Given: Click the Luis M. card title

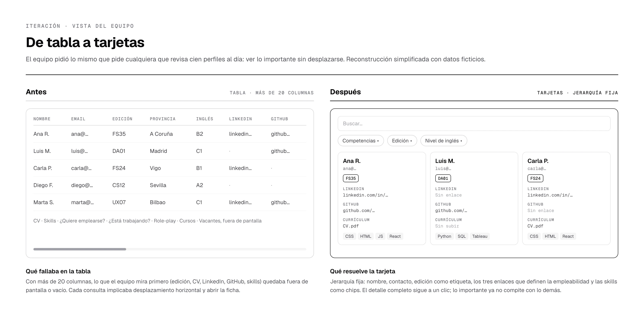Looking at the screenshot, I should click(445, 161).
